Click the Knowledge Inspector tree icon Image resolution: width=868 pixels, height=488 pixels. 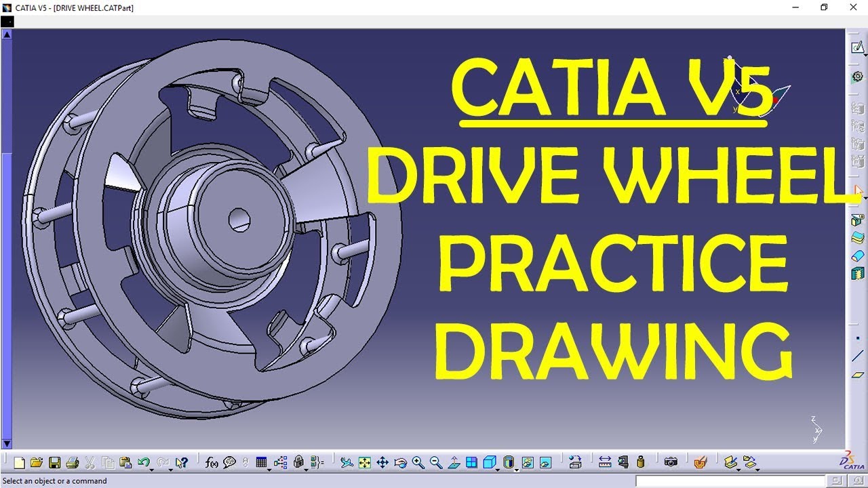point(281,463)
